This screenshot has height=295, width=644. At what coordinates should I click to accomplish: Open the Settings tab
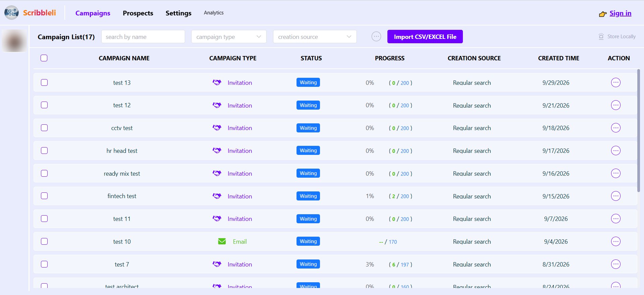178,13
